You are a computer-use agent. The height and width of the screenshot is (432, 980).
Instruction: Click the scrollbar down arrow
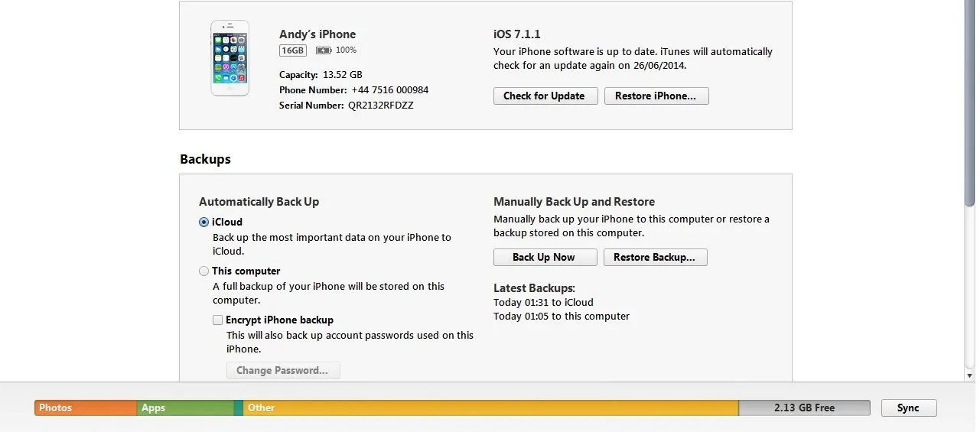pos(970,375)
